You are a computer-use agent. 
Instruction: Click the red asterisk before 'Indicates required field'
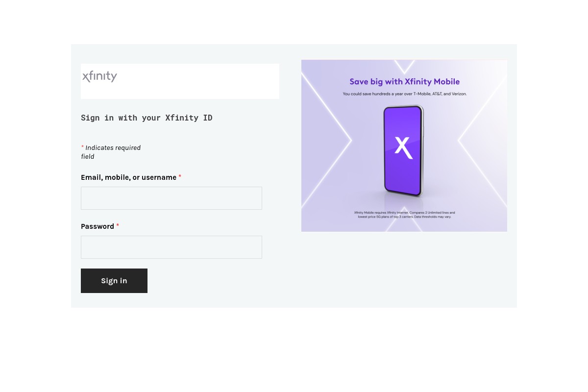[82, 147]
